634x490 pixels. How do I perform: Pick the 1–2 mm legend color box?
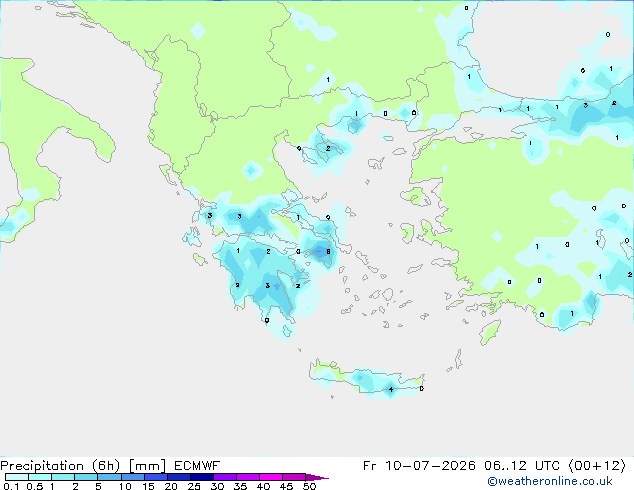coord(63,477)
